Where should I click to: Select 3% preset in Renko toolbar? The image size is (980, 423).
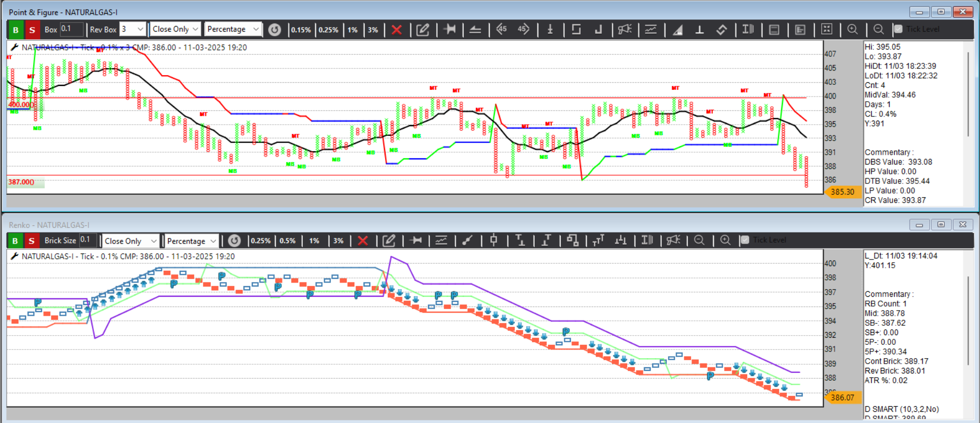[338, 241]
